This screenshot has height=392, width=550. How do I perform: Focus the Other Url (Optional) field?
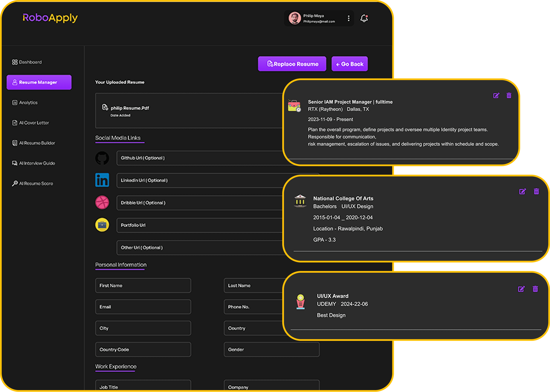[200, 248]
